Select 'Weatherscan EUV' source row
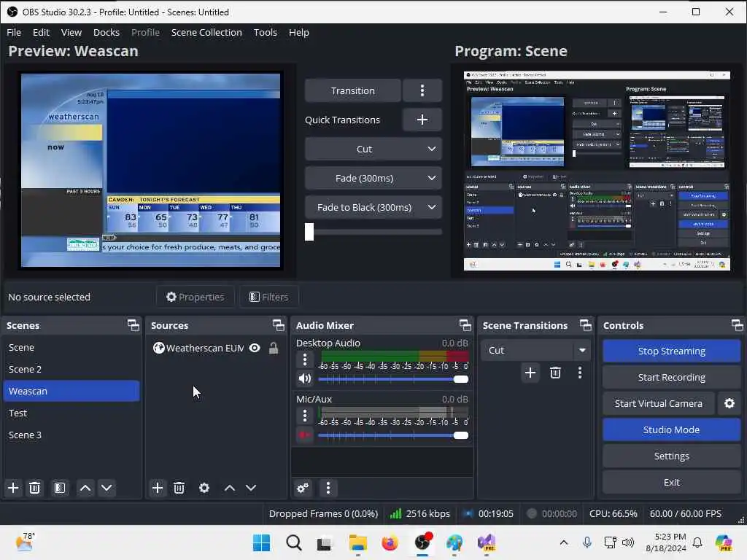This screenshot has width=747, height=560. point(215,348)
